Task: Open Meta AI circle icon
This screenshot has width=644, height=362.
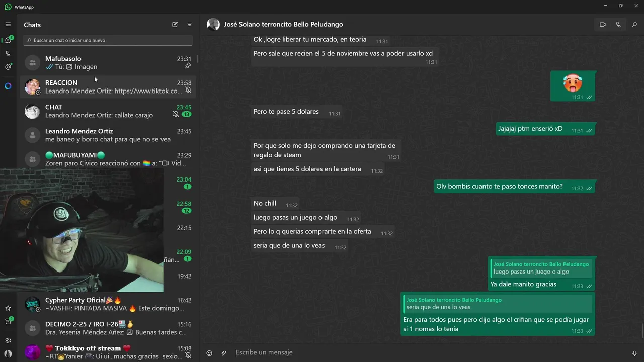Action: pos(8,86)
